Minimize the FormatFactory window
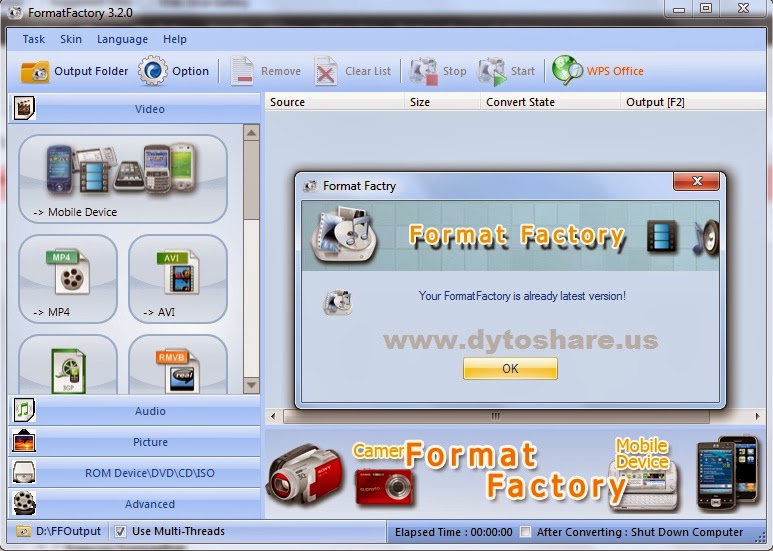 click(679, 8)
